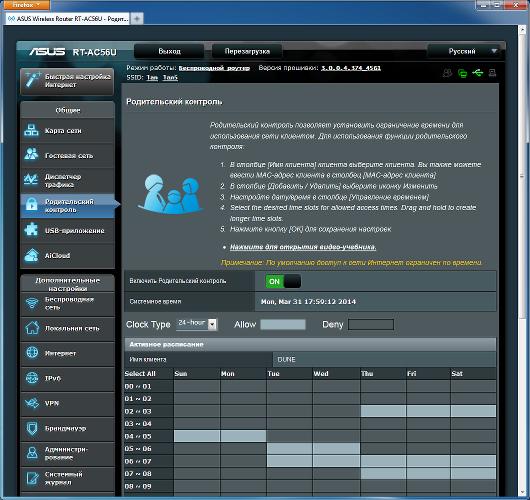The image size is (530, 500).
Task: Toggle Sunday 04 ~ 05 time slot
Action: click(197, 436)
